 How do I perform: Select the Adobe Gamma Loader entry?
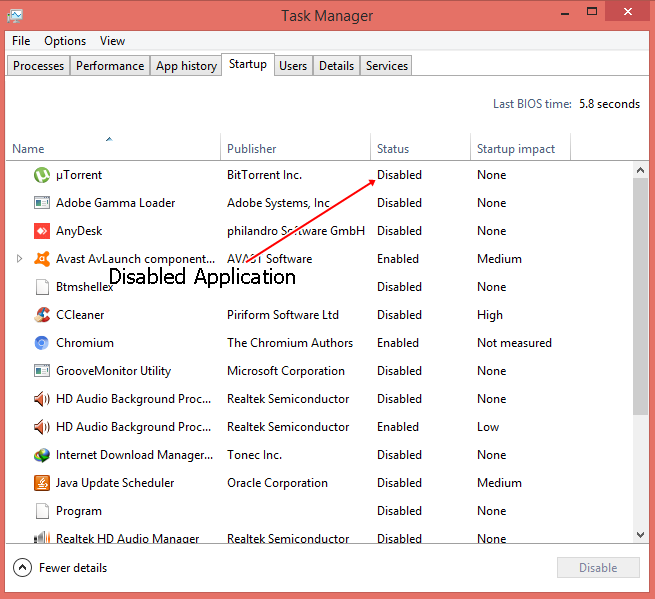tap(116, 203)
